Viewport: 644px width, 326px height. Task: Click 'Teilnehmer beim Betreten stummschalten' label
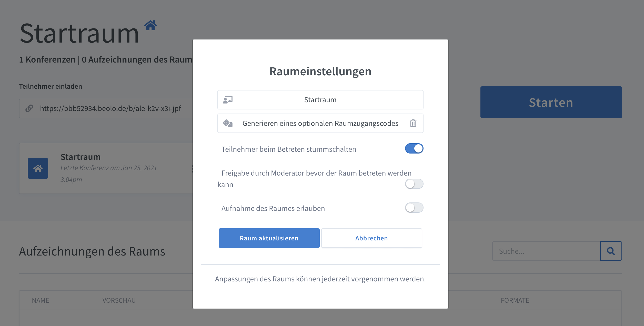(289, 149)
